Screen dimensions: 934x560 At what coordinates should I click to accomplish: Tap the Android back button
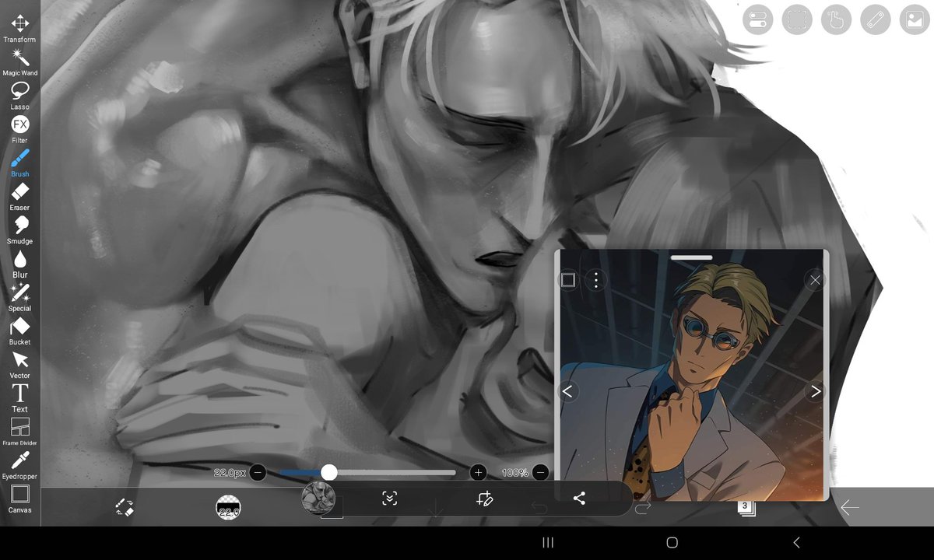796,542
